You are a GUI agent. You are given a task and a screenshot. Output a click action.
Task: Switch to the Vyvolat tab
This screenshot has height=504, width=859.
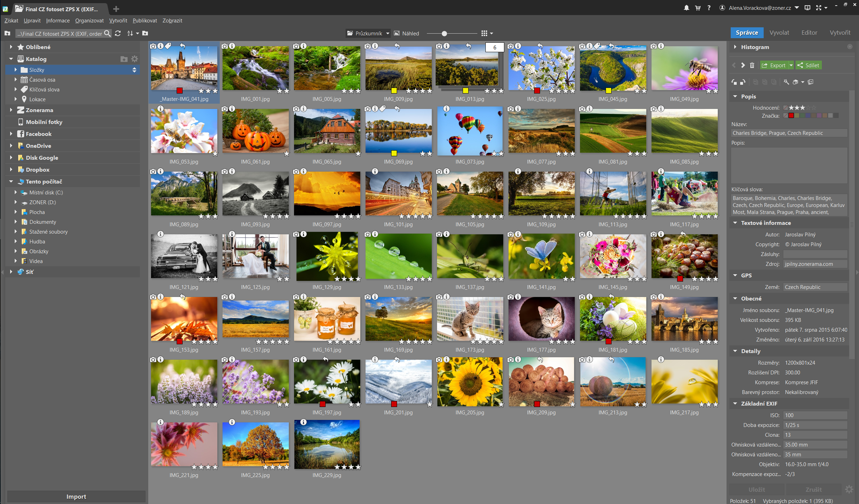[x=779, y=33]
